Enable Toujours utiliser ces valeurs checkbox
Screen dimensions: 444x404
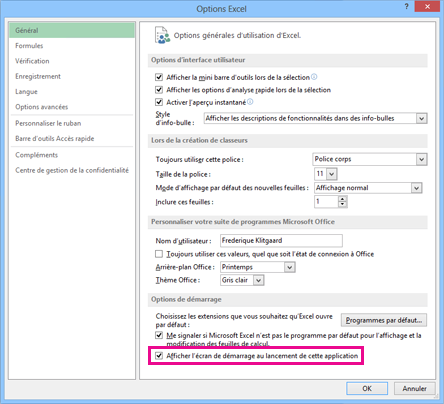[159, 254]
